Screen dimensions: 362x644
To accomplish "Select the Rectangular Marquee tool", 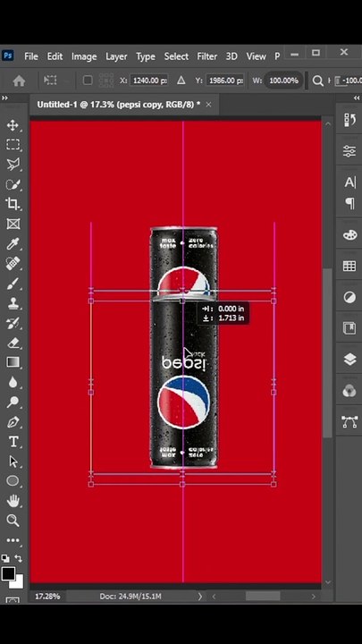I will tap(13, 145).
